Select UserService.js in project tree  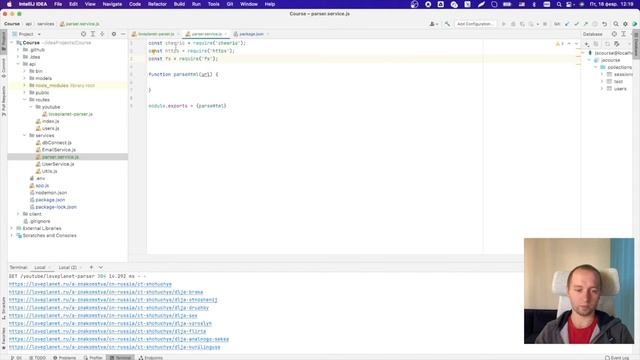coord(58,164)
